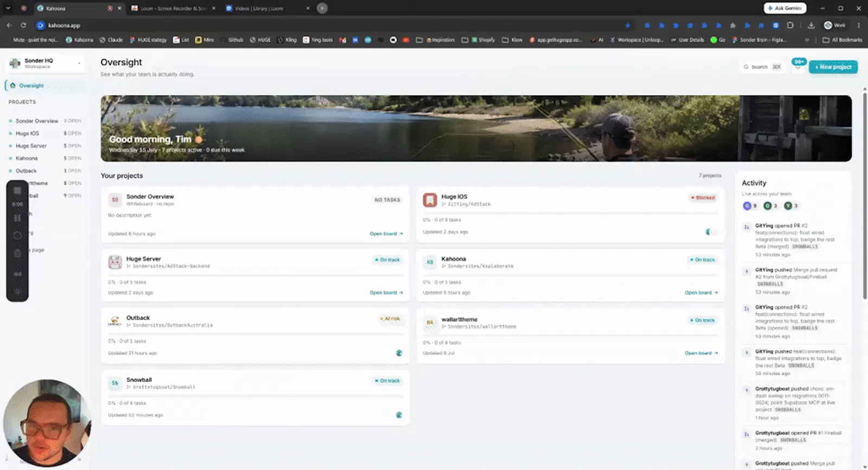Image resolution: width=868 pixels, height=470 pixels.
Task: Bookmark this page with the star icon
Action: tap(628, 25)
